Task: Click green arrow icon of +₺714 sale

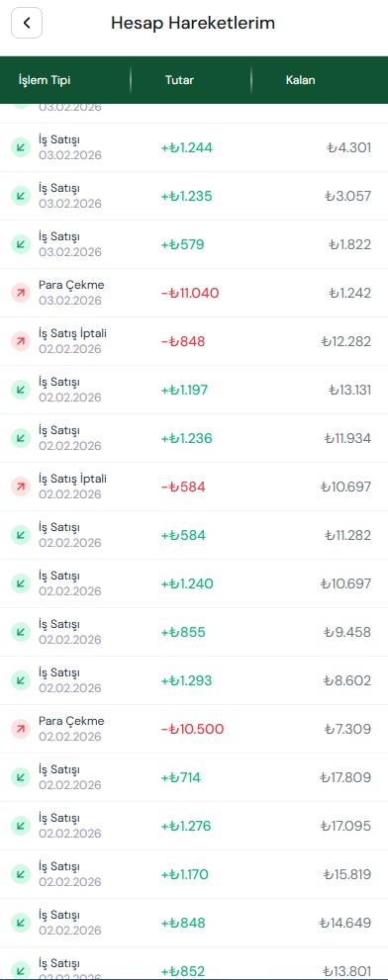Action: pos(21,777)
